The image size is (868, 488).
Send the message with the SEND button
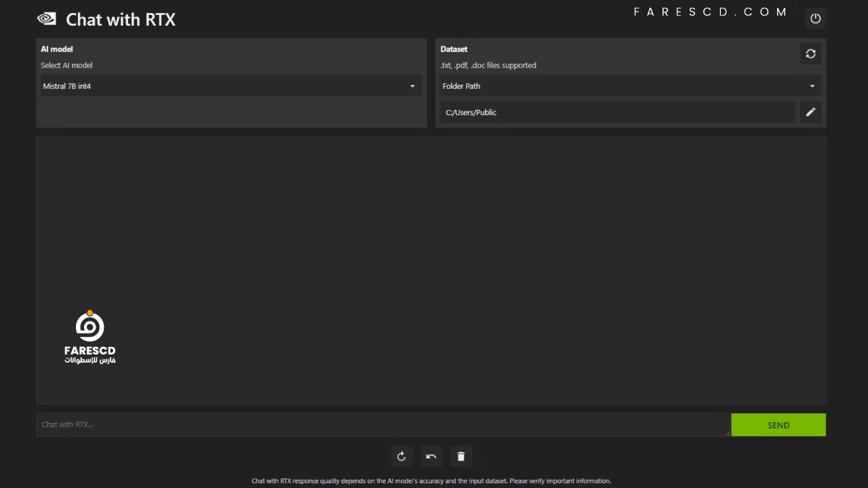778,425
